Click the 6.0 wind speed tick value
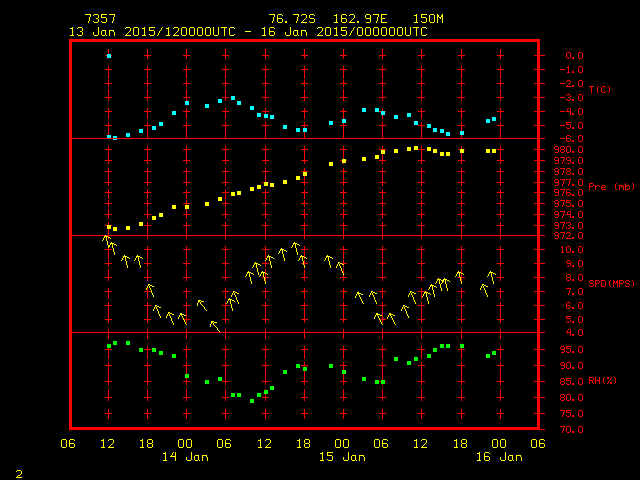The height and width of the screenshot is (480, 640). [x=574, y=305]
